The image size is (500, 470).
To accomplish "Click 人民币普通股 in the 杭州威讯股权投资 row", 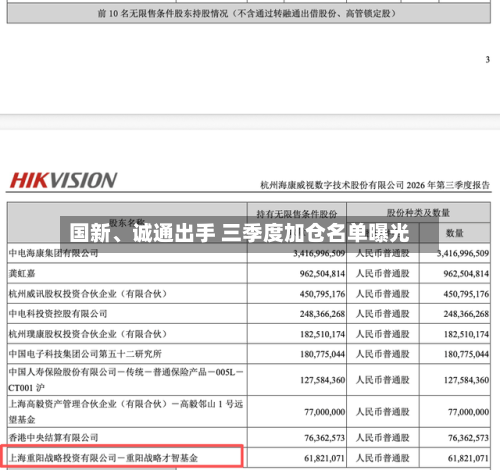I will tap(383, 294).
